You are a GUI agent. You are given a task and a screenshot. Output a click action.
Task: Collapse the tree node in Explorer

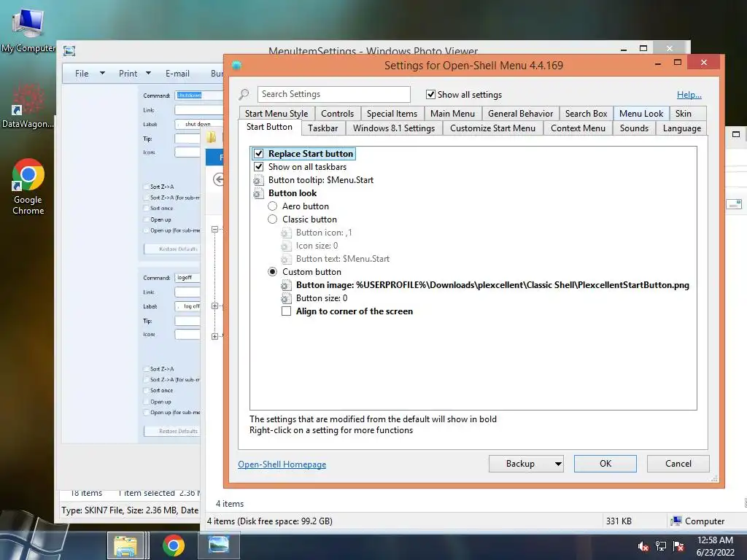215,229
